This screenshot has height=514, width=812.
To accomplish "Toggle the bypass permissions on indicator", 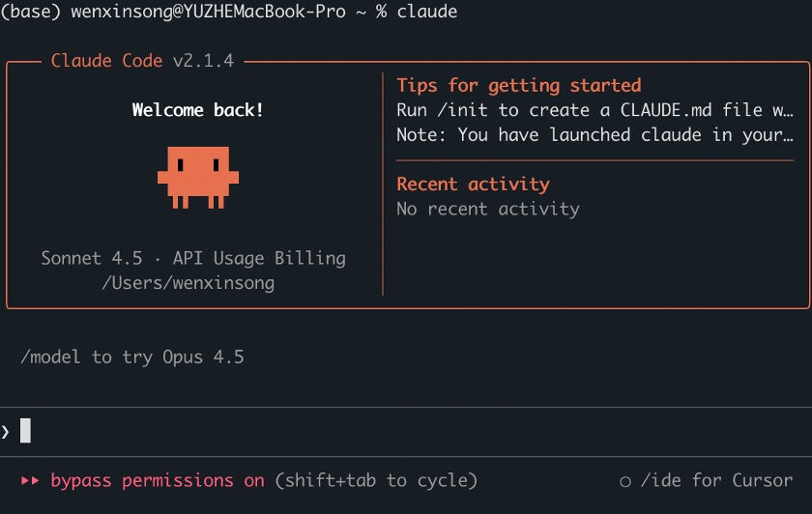I will pyautogui.click(x=158, y=480).
